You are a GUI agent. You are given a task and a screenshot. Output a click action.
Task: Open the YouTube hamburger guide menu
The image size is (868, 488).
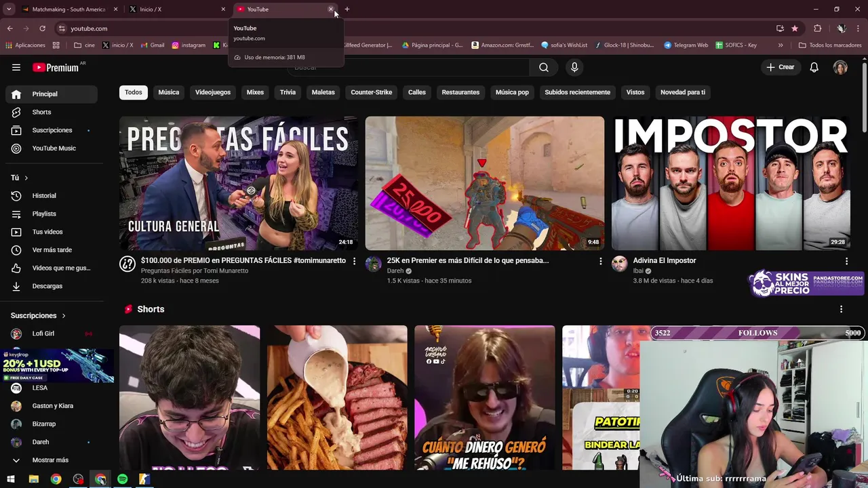coord(16,67)
